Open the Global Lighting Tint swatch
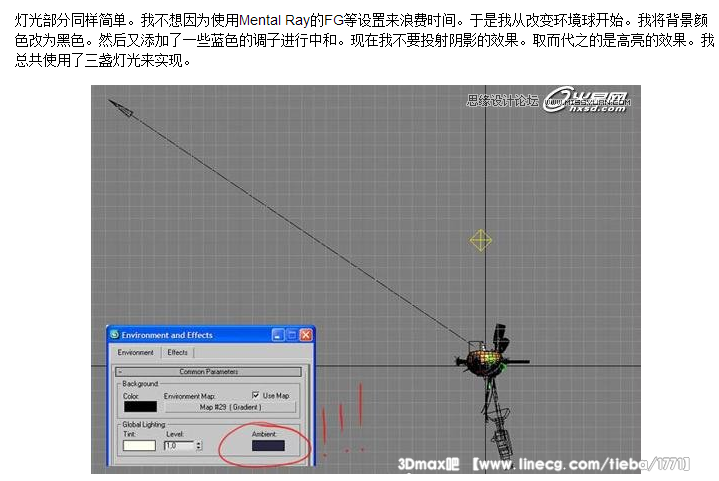Image resolution: width=719 pixels, height=481 pixels. [139, 446]
